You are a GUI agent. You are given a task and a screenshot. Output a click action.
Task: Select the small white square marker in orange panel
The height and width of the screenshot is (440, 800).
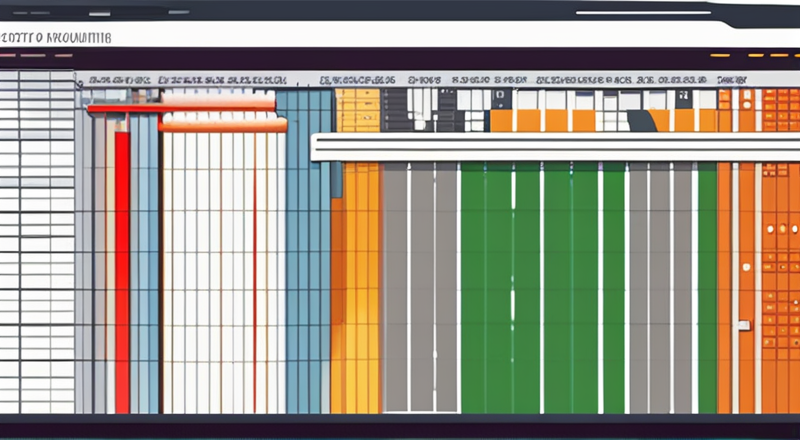point(744,325)
